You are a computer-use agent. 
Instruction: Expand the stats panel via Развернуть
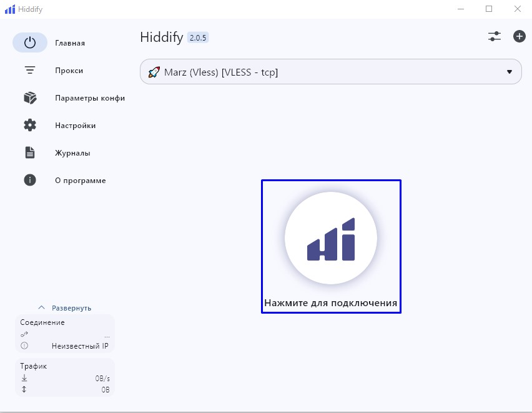click(x=65, y=308)
